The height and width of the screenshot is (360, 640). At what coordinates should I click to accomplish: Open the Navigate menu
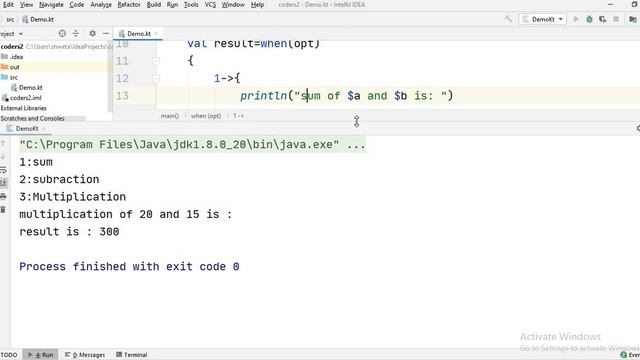pos(51,4)
